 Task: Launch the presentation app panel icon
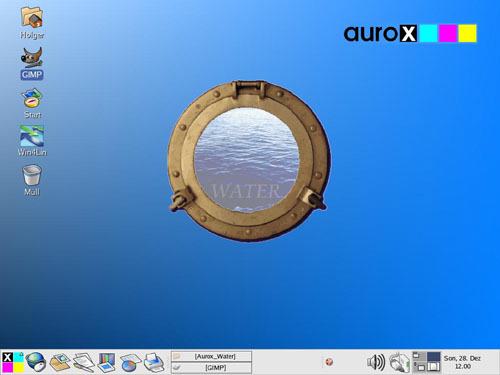pyautogui.click(x=106, y=362)
